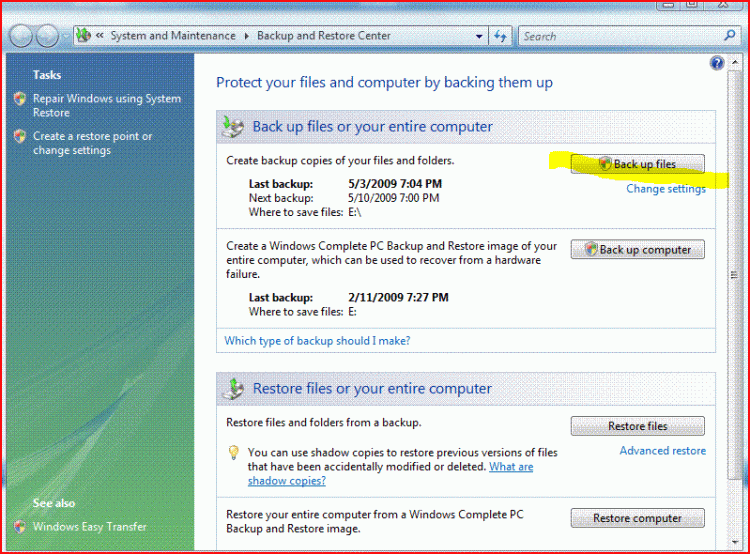The image size is (750, 554).
Task: Click the 2/11/2009 7:27 PM backup date
Action: (398, 298)
